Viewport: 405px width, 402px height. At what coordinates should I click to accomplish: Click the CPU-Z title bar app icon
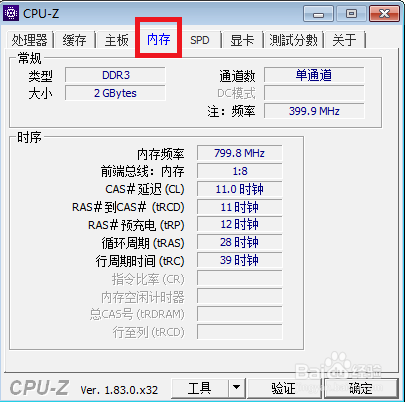11,13
